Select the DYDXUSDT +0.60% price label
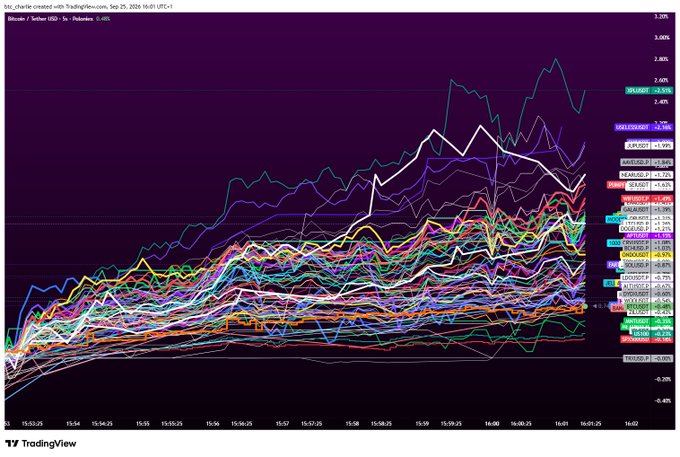The image size is (680, 457). (x=647, y=294)
